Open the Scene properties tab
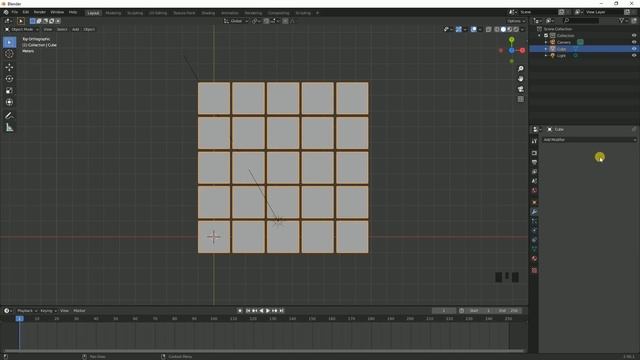The height and width of the screenshot is (360, 640). (534, 181)
